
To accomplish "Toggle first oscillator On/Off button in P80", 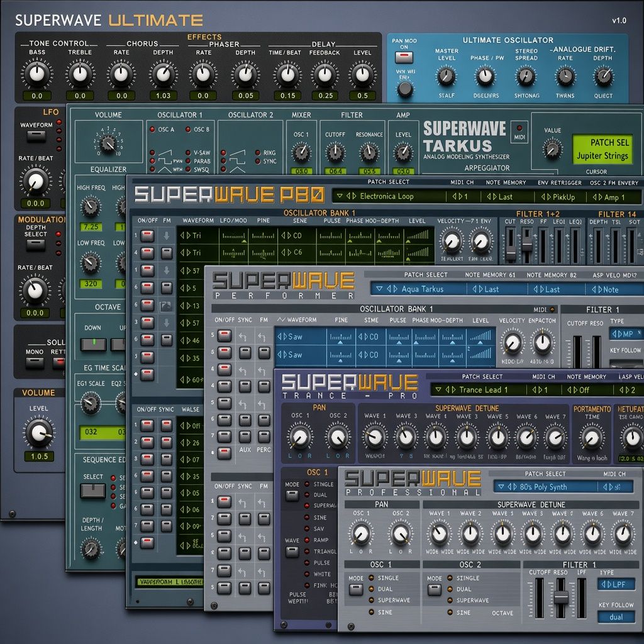I will click(147, 236).
